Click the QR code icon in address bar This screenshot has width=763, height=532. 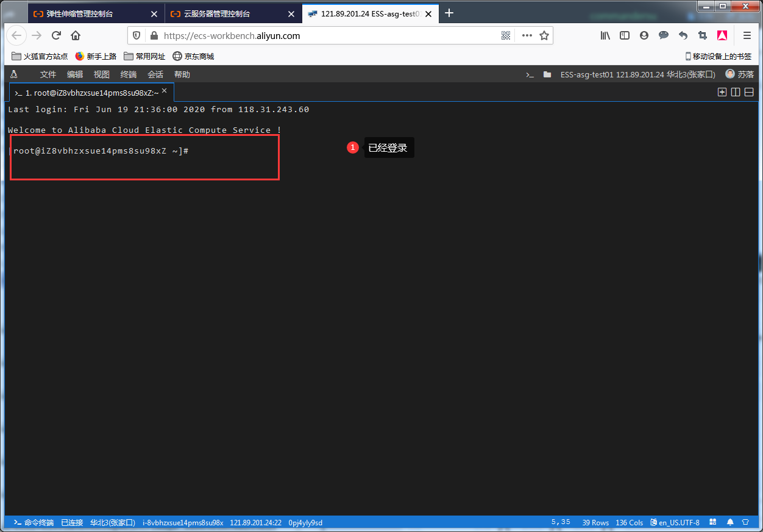point(506,35)
